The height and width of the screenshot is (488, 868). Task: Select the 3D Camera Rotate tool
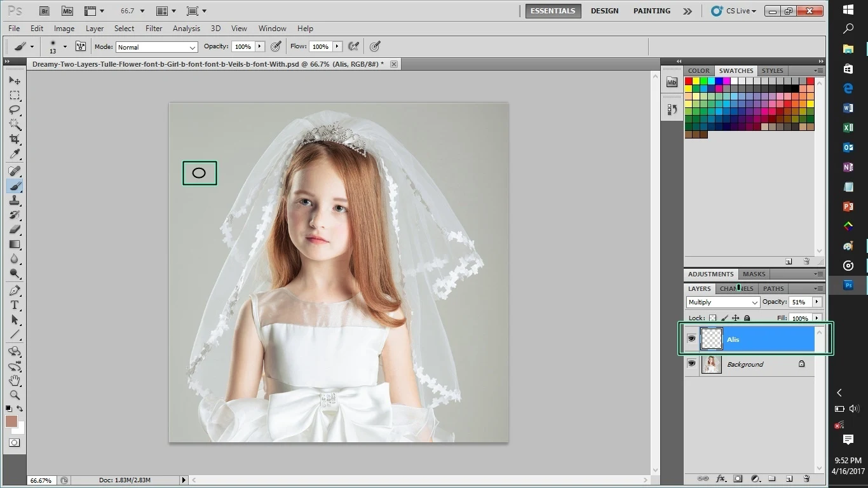15,367
